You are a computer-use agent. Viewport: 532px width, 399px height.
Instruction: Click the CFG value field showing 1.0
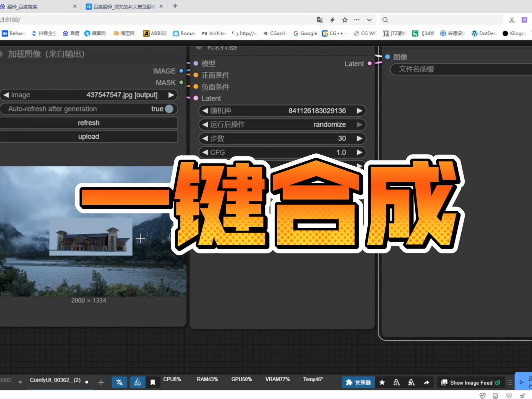[282, 152]
